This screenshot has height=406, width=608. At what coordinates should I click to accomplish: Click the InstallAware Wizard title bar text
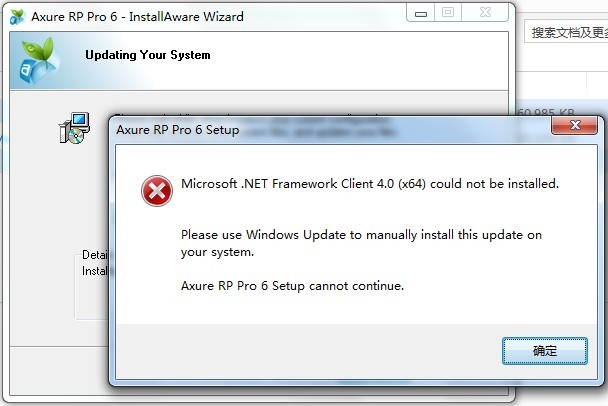(138, 17)
